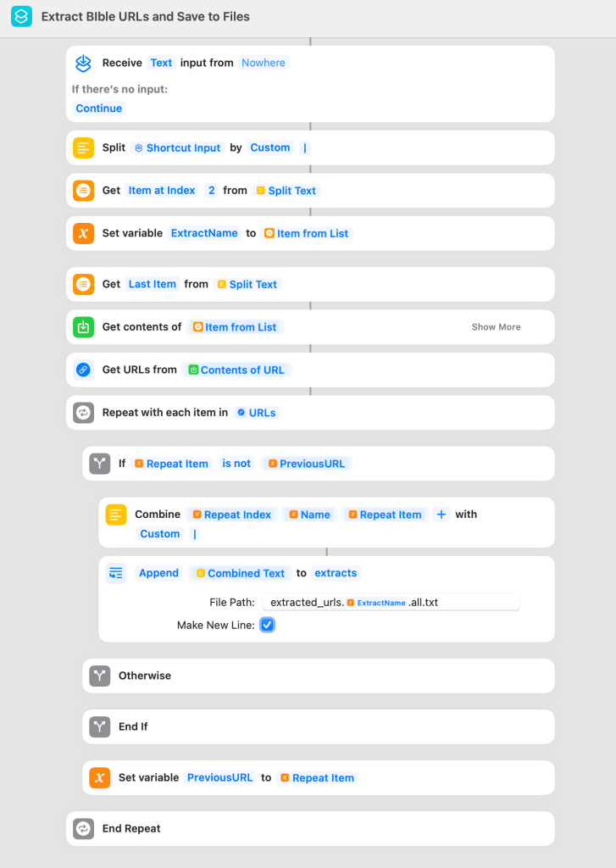Click the Shortcuts app icon in title bar
616x868 pixels.
tap(22, 16)
